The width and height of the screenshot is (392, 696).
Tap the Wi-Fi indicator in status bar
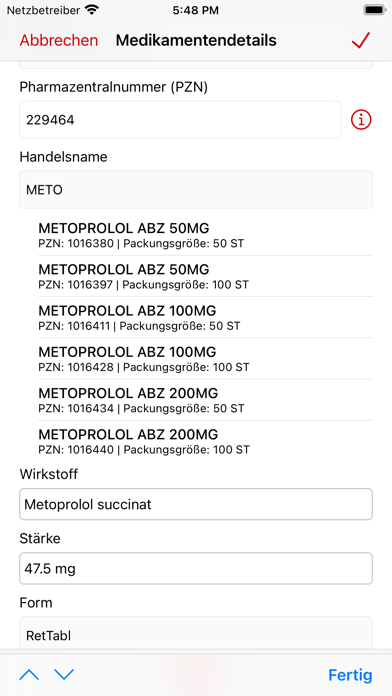coord(91,10)
